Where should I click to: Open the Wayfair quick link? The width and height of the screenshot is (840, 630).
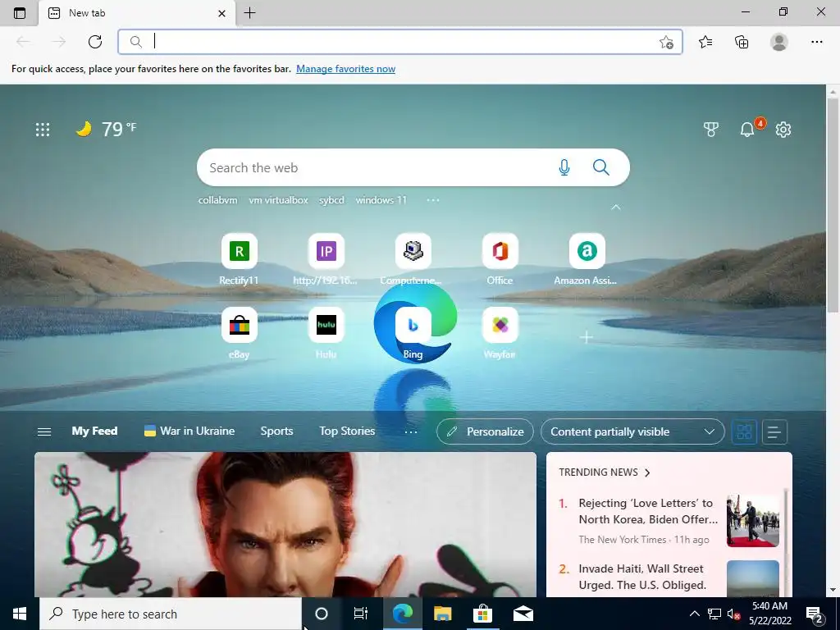click(500, 333)
